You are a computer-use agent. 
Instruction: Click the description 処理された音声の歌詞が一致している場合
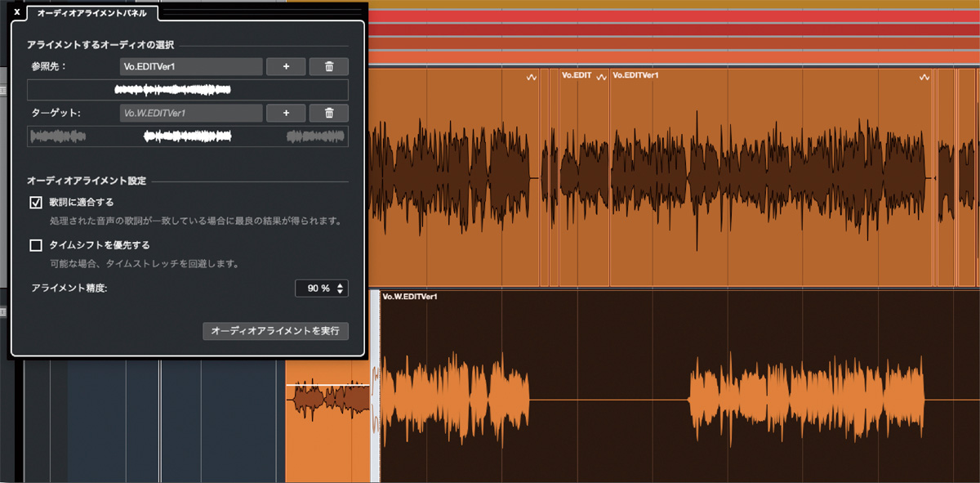pyautogui.click(x=194, y=221)
